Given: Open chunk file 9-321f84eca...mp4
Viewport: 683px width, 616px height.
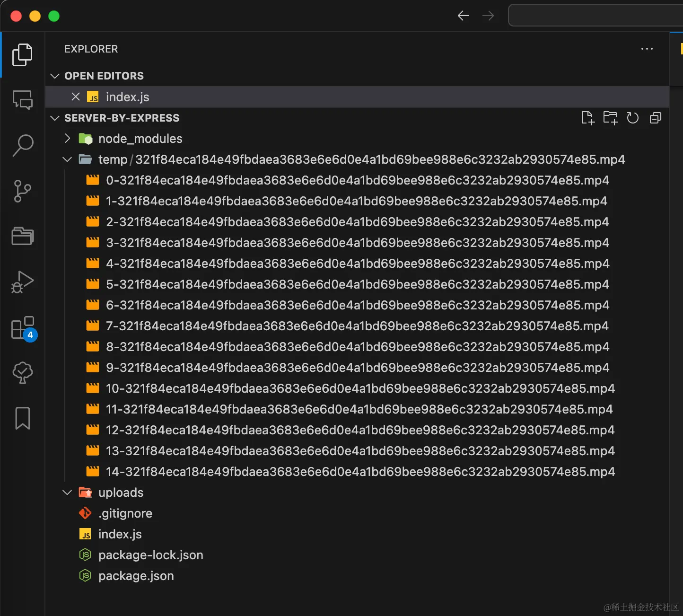Looking at the screenshot, I should [357, 368].
